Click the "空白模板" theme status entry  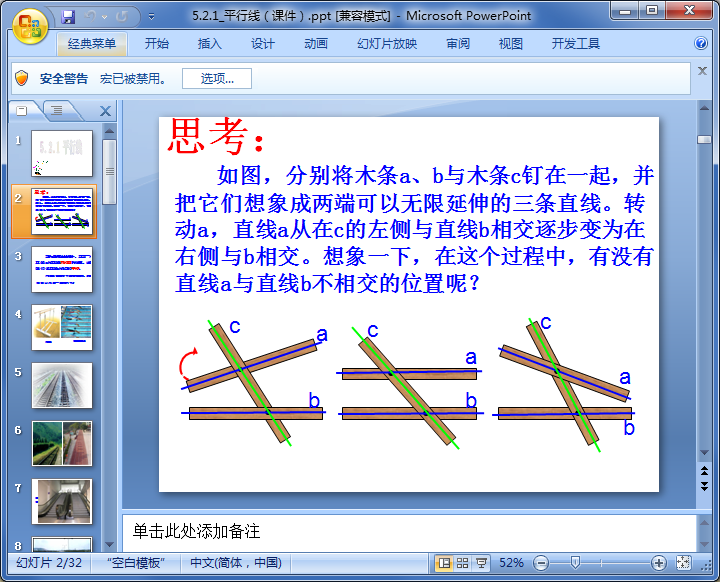[x=136, y=563]
